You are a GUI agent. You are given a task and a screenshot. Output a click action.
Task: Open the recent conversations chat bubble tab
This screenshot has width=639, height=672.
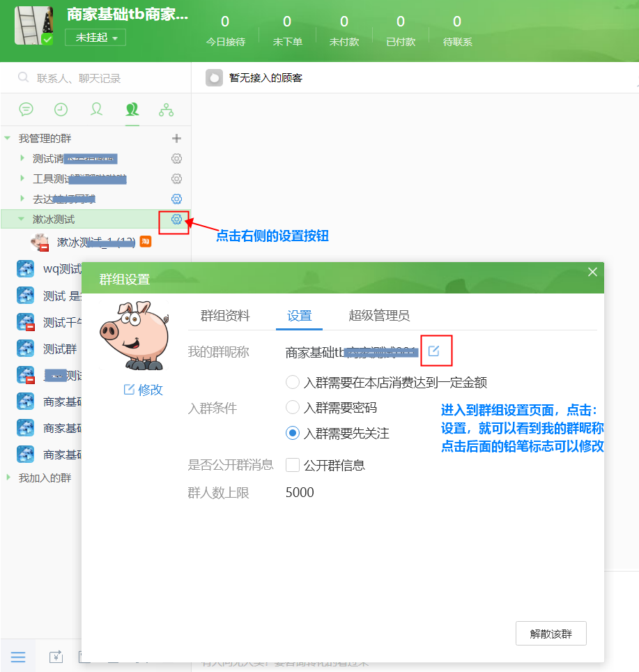(26, 109)
